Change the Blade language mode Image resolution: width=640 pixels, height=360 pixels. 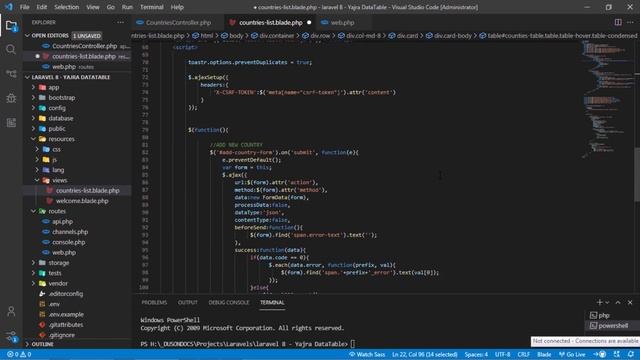(x=544, y=354)
